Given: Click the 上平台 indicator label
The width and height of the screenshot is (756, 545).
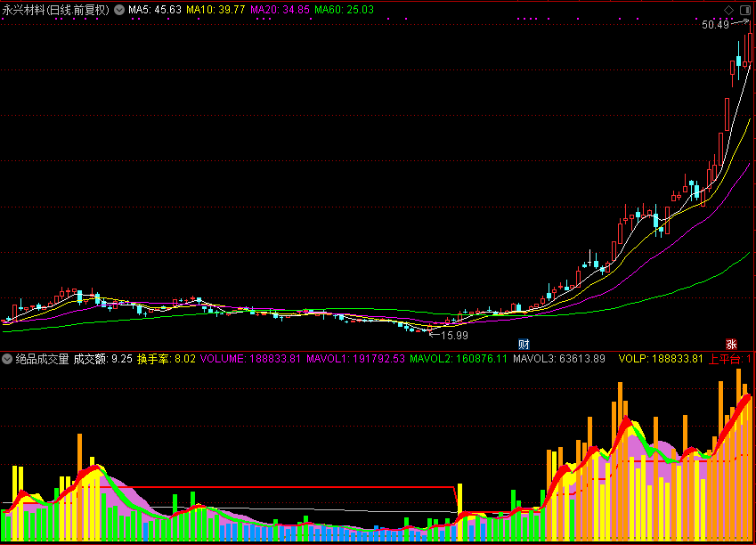Looking at the screenshot, I should tap(729, 359).
